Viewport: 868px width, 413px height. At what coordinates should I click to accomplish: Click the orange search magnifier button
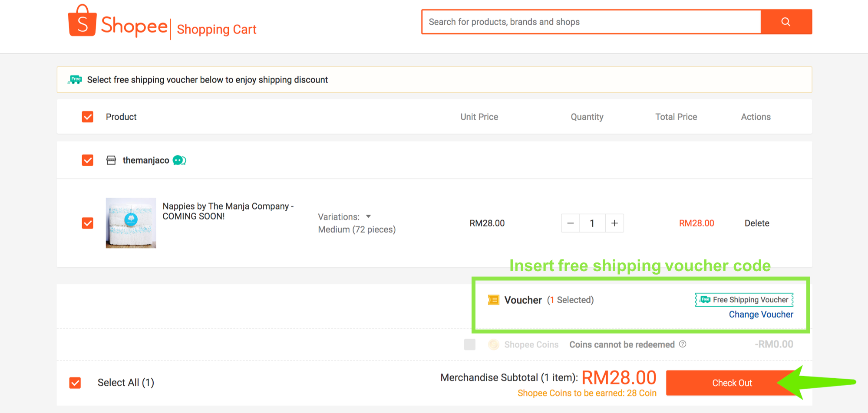click(786, 22)
